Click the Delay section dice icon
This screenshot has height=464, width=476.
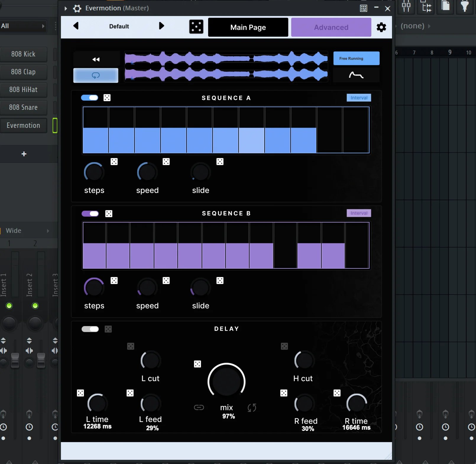click(108, 329)
